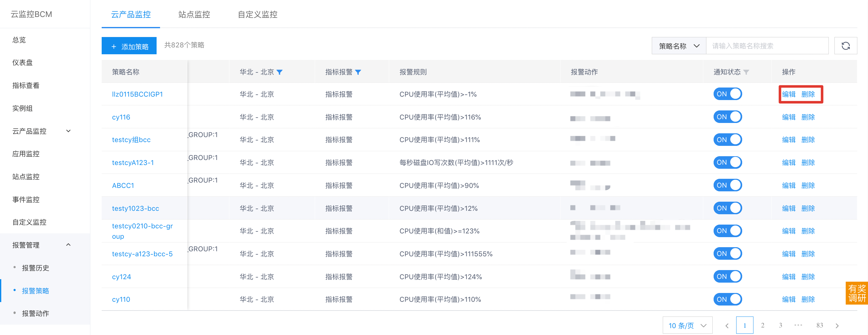Toggle notification switch for testcy组bcc
868x335 pixels.
click(x=727, y=139)
